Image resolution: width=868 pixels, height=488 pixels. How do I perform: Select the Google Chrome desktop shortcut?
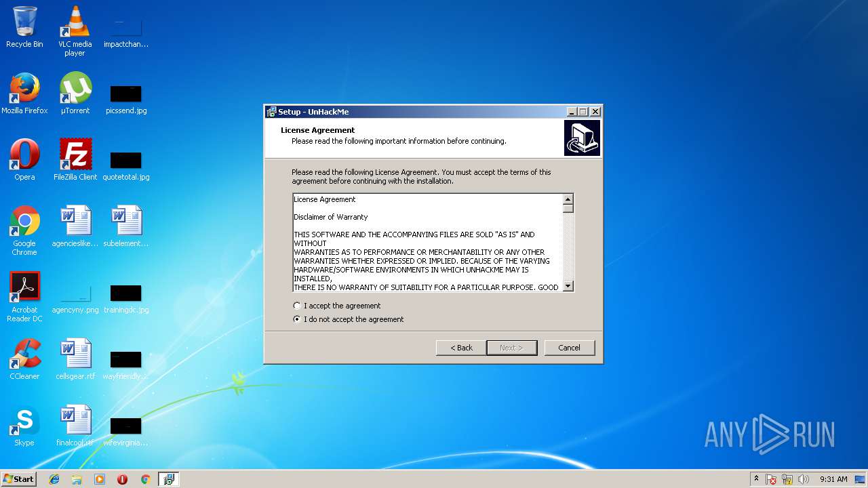(24, 230)
